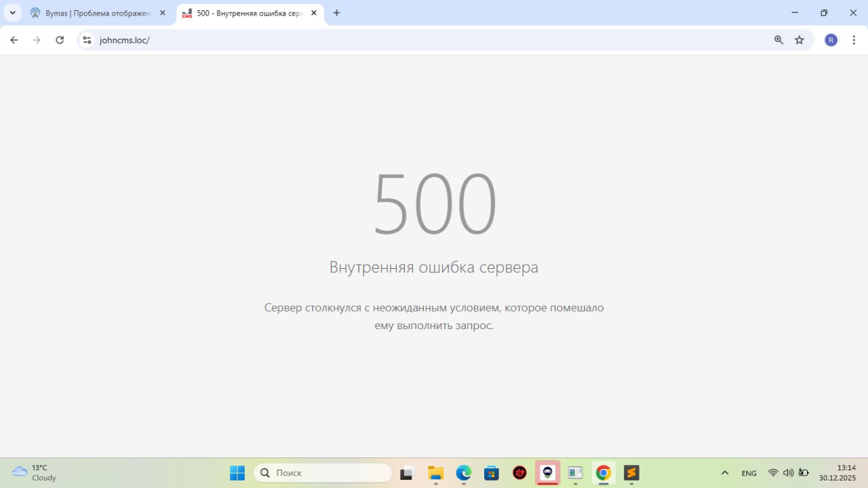Open the Windows Start menu
Image resolution: width=868 pixels, height=488 pixels.
(237, 473)
